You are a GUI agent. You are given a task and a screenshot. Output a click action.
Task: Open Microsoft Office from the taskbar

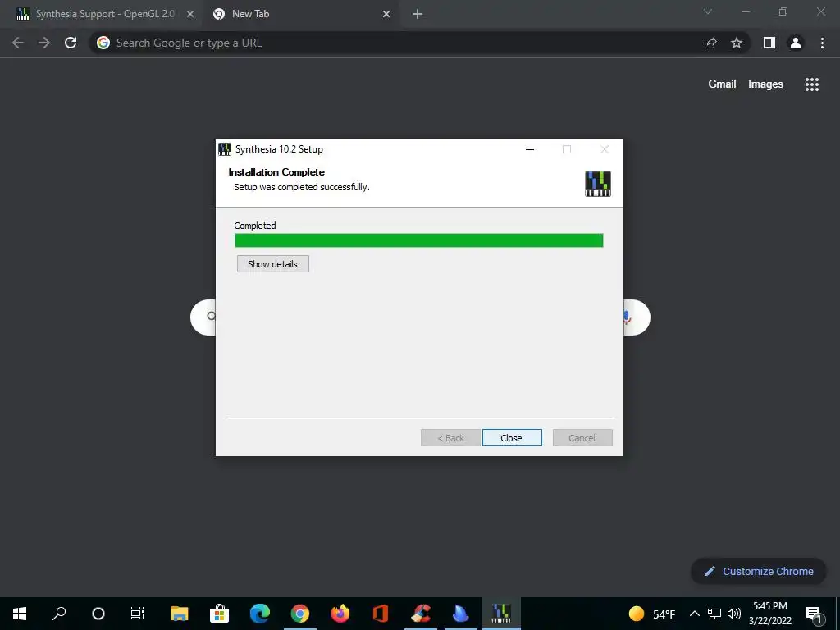(381, 614)
